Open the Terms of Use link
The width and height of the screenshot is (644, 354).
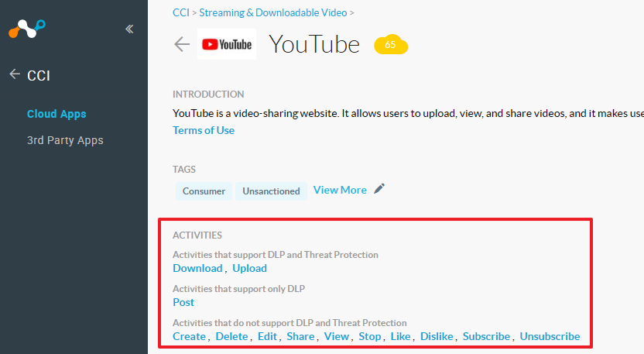click(204, 130)
